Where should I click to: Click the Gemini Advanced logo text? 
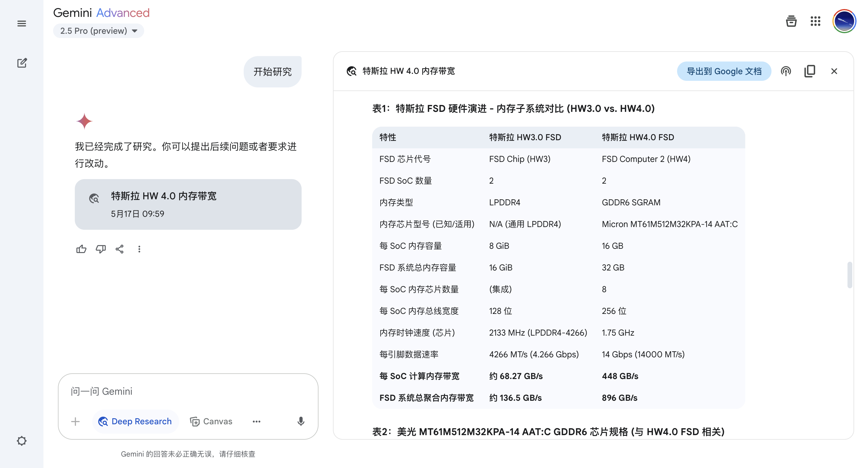[x=101, y=12]
